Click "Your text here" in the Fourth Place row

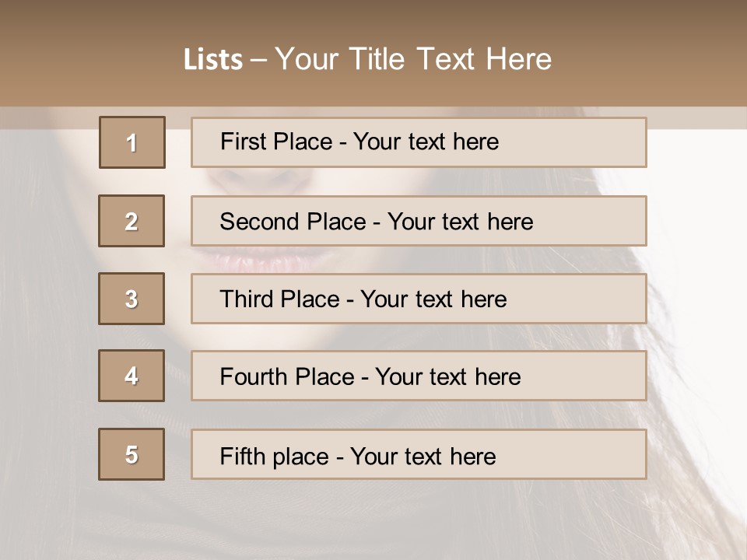pos(447,377)
